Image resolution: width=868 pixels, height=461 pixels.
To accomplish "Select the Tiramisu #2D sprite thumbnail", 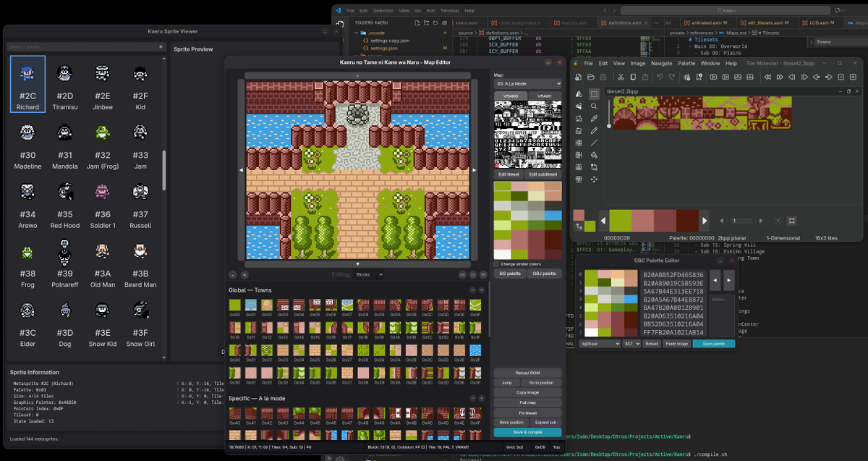I will pos(65,84).
